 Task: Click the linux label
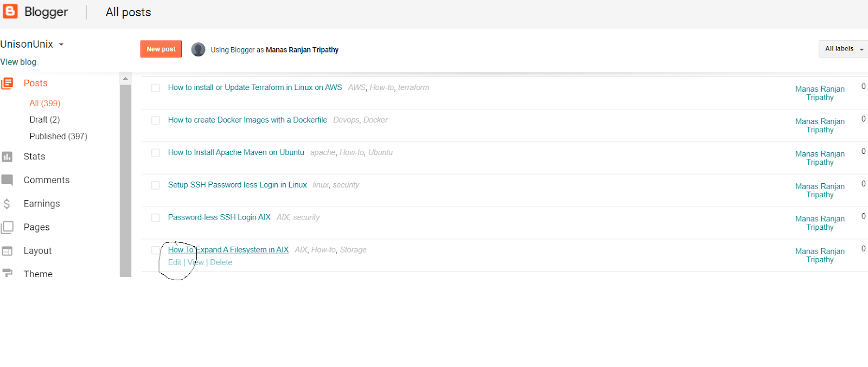[321, 185]
